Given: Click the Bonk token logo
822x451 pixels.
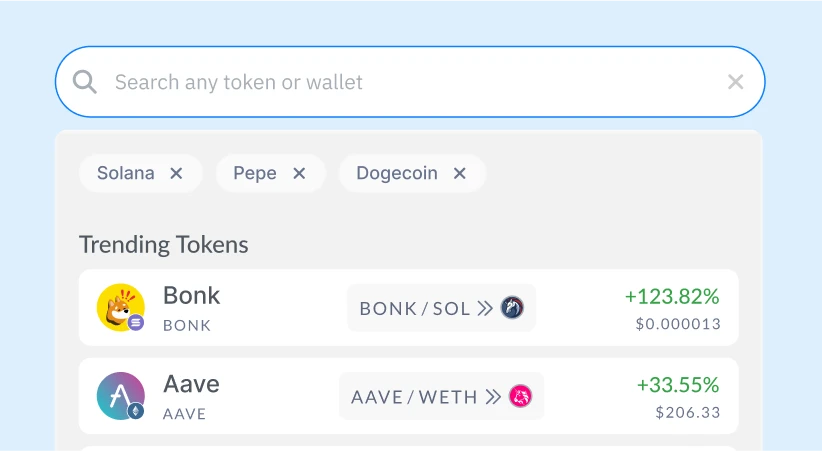Looking at the screenshot, I should 120,307.
